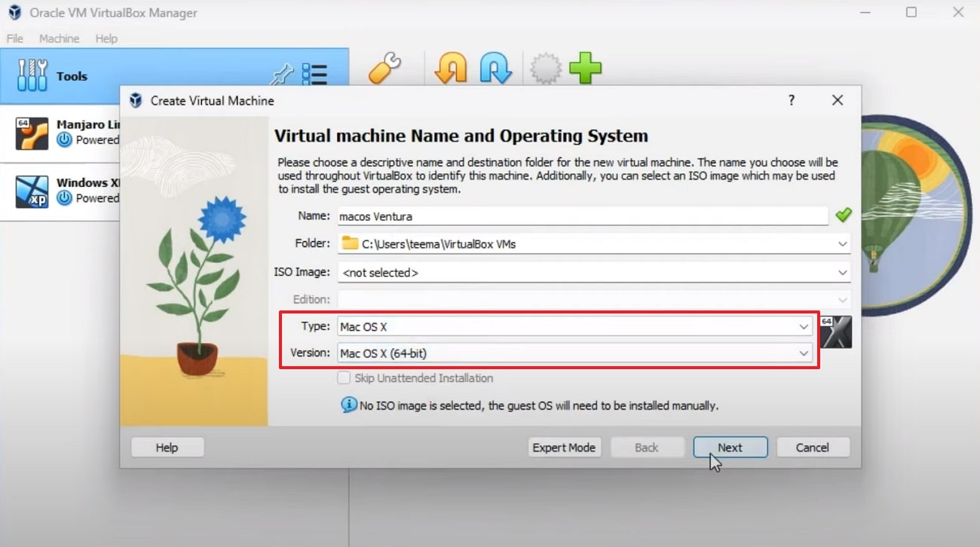Open the Help menu in menu bar
The image size is (980, 547).
[106, 38]
